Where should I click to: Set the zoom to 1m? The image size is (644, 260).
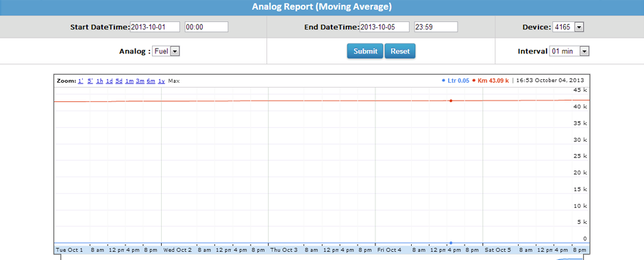129,81
